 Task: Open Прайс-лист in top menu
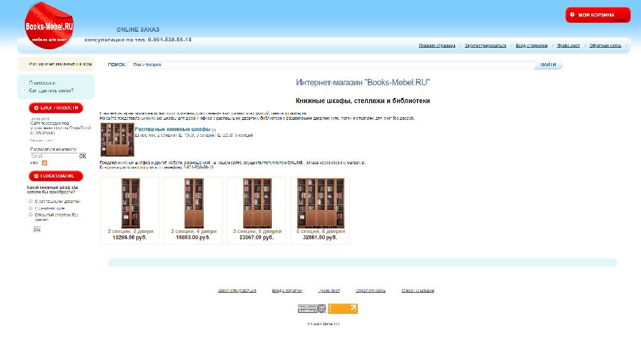(x=568, y=45)
